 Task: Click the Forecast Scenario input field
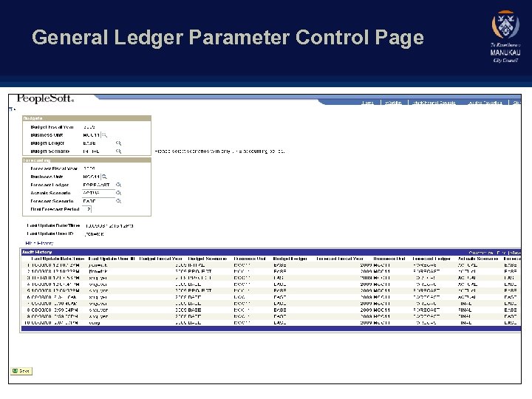98,201
